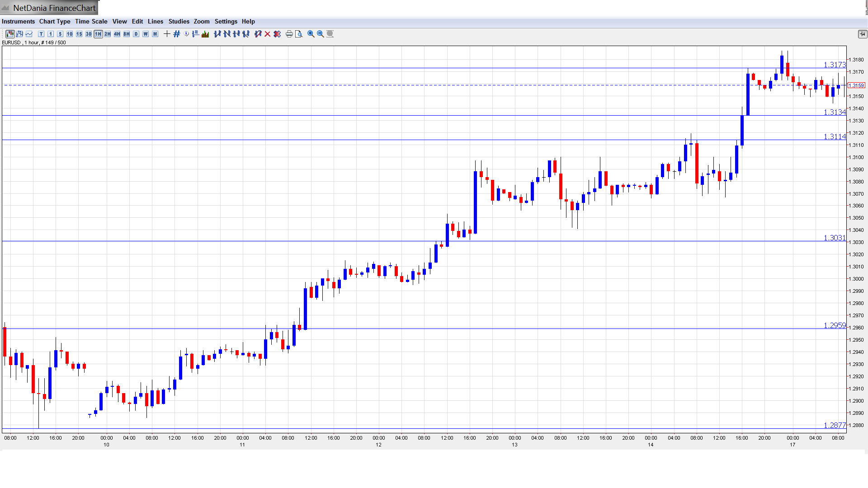Click the top-right chart panel toggle button
Viewport: 868px width, 488px height.
click(862, 34)
